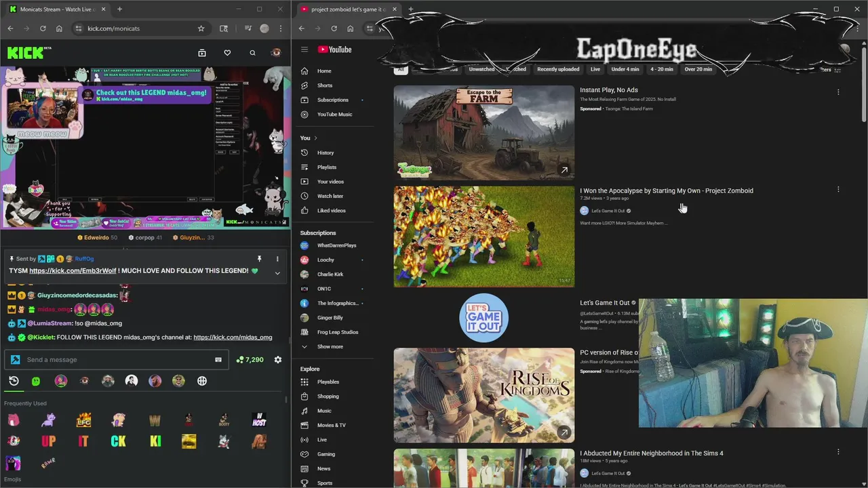Screen dimensions: 868x488
Task: Open Let's Game It Out channel avatar
Action: click(x=484, y=317)
